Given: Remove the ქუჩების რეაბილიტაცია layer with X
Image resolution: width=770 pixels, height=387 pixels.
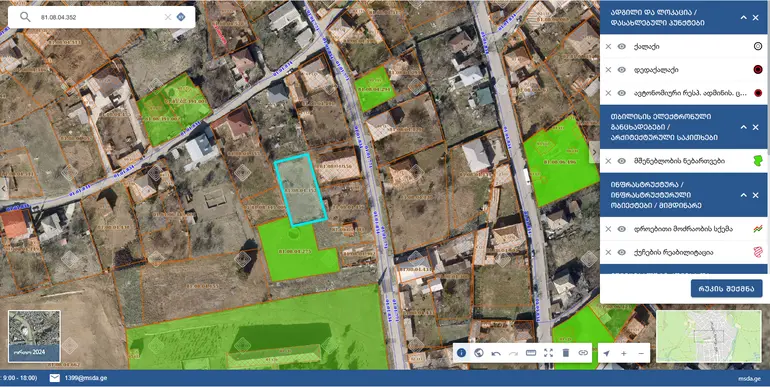Looking at the screenshot, I should click(608, 252).
